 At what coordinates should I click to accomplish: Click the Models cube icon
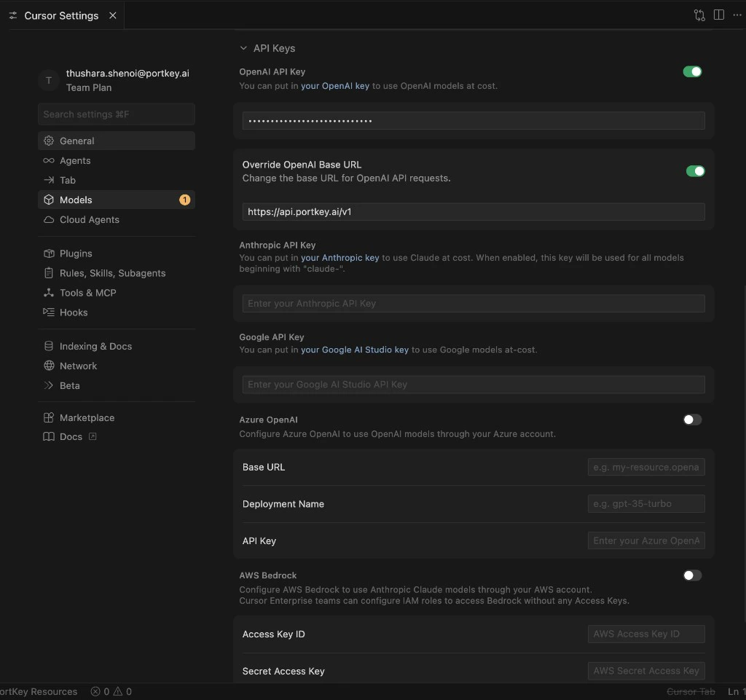(49, 200)
